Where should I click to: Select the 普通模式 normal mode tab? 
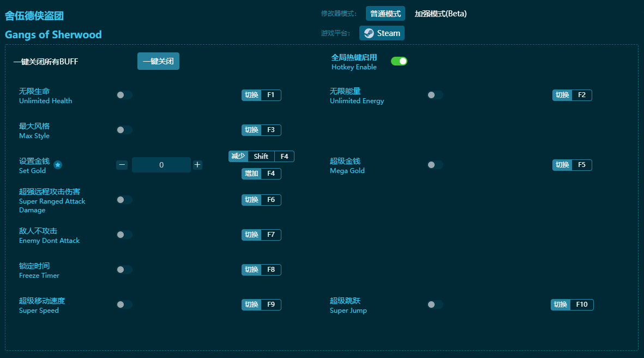pyautogui.click(x=385, y=14)
